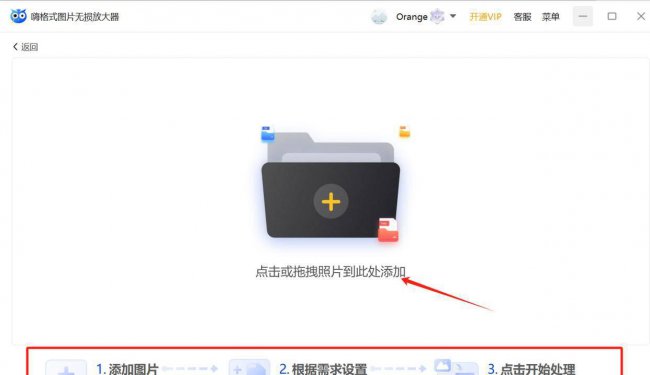Click step 1. 添加图片 label
This screenshot has width=650, height=375.
(x=127, y=369)
